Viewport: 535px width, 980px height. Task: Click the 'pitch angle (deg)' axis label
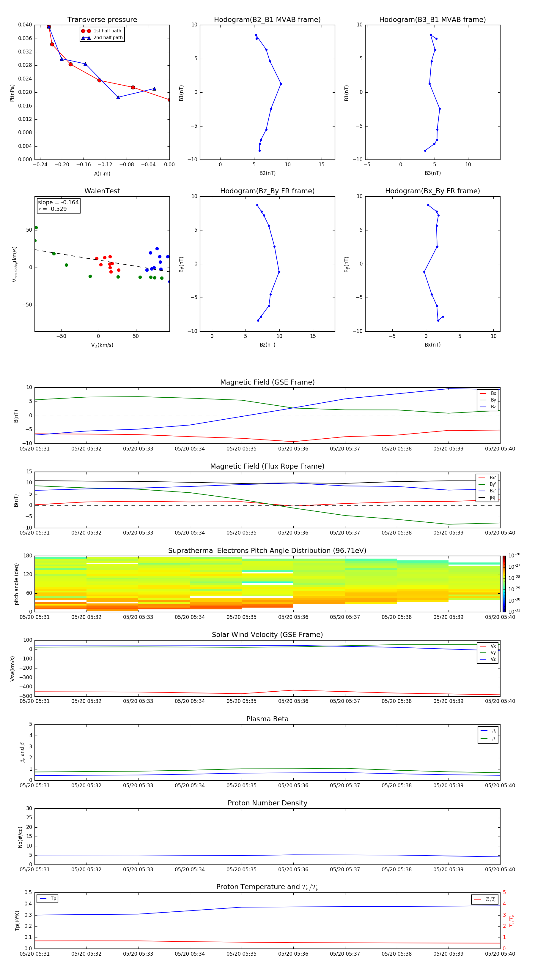16,584
